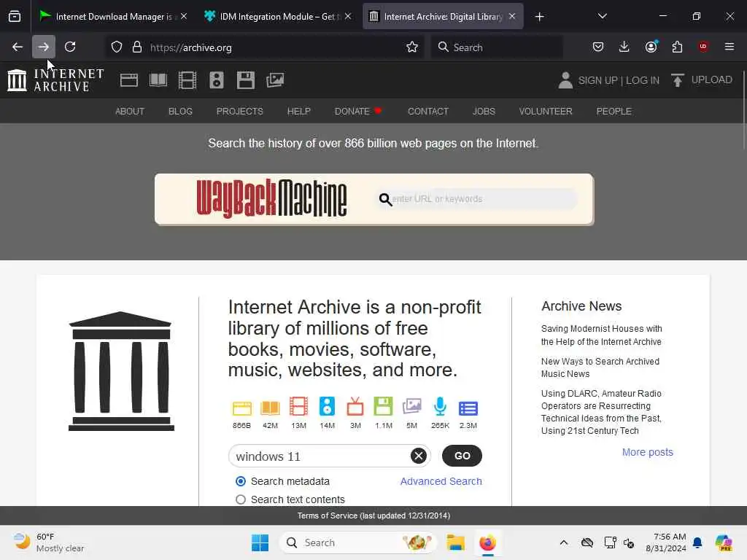The image size is (747, 560).
Task: Open the 3M TV collection icon
Action: pyautogui.click(x=355, y=407)
